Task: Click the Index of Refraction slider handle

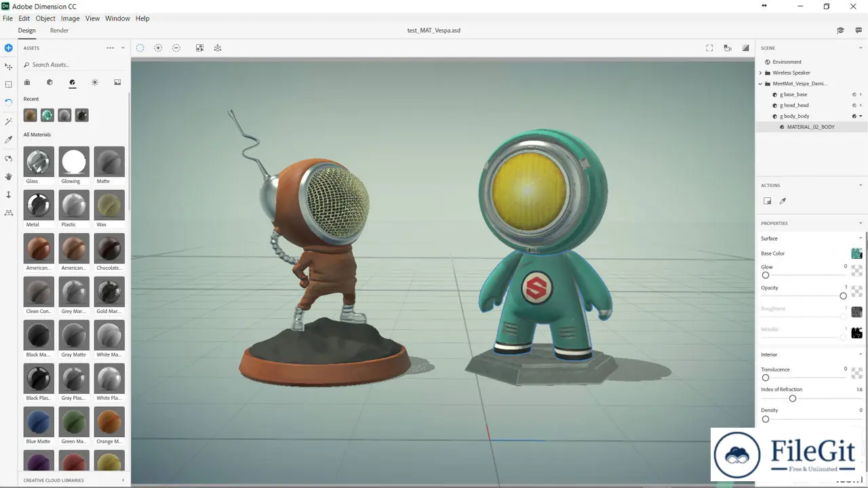Action: 792,398
